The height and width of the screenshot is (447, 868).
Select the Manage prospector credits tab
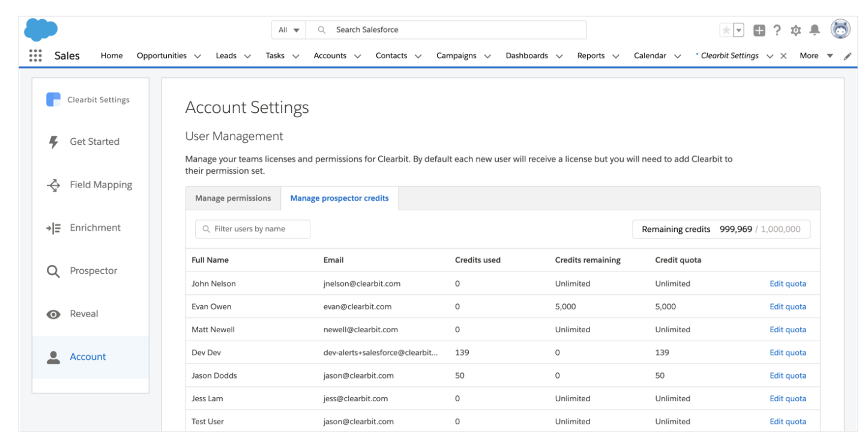pyautogui.click(x=340, y=198)
